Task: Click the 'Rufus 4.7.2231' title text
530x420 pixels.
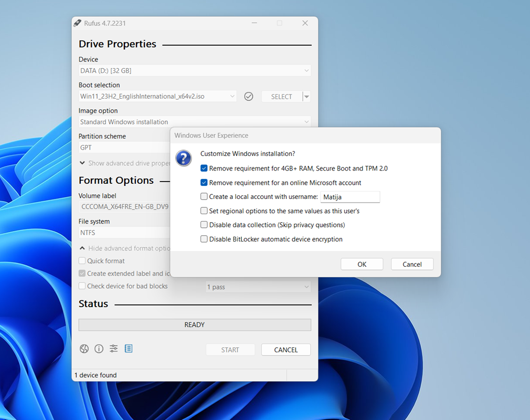Action: coord(105,23)
